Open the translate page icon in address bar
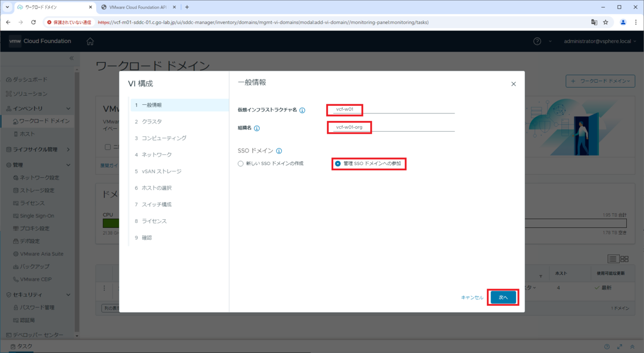Viewport: 644px width, 353px height. tap(594, 23)
